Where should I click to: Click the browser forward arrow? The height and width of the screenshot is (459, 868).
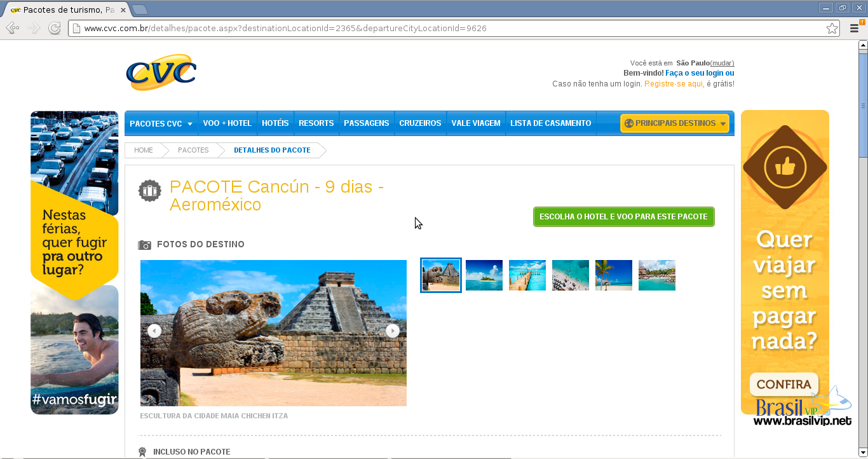click(34, 28)
